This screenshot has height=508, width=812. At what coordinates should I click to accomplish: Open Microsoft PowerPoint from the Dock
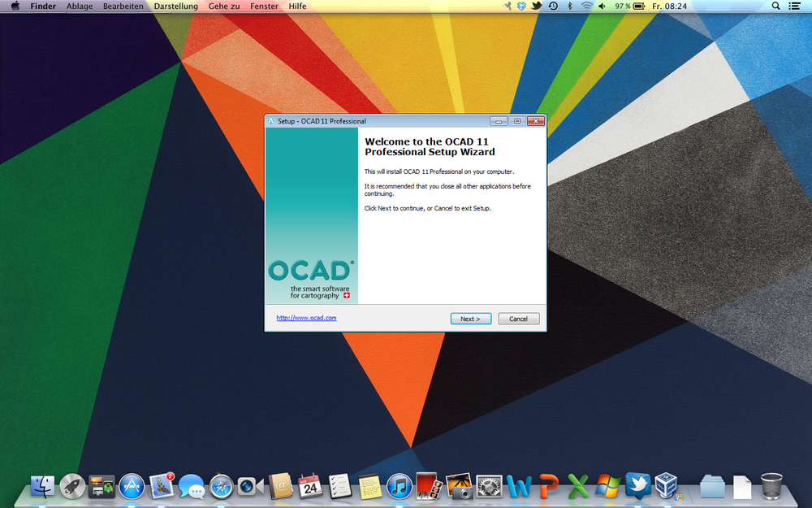click(x=548, y=486)
